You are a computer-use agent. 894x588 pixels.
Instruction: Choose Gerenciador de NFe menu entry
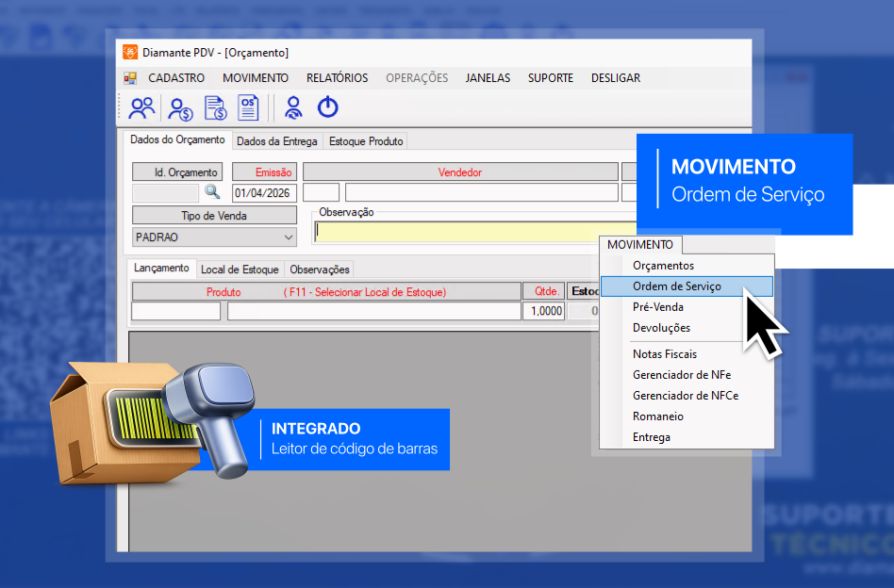coord(681,375)
